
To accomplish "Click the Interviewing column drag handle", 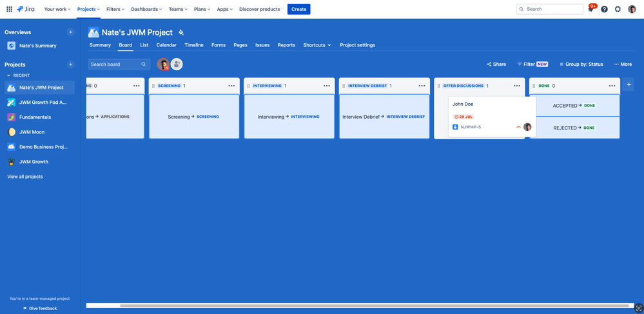I will (248, 86).
